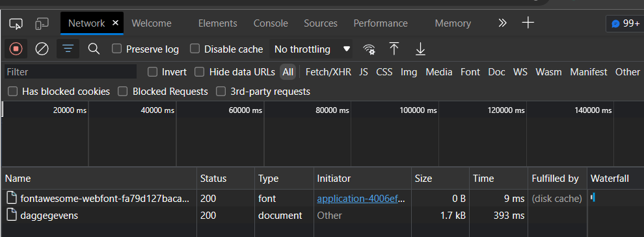Add a new tool with plus button
644x237 pixels.
pyautogui.click(x=528, y=23)
